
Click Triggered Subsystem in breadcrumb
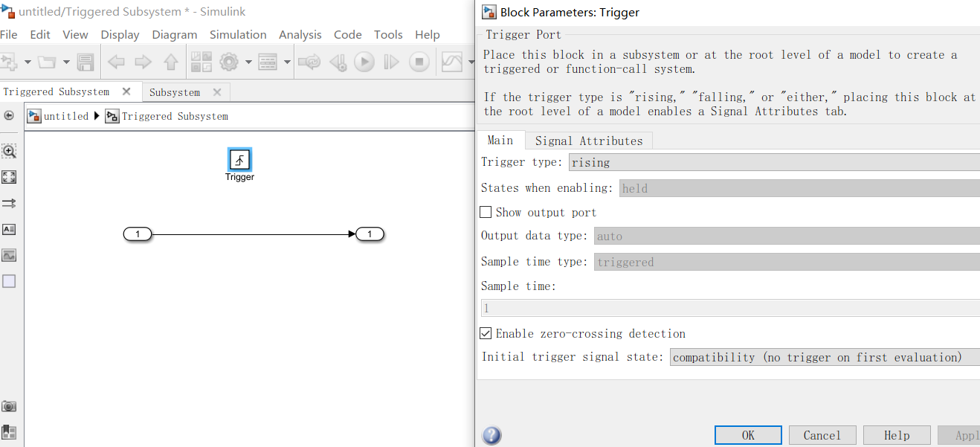click(x=175, y=116)
